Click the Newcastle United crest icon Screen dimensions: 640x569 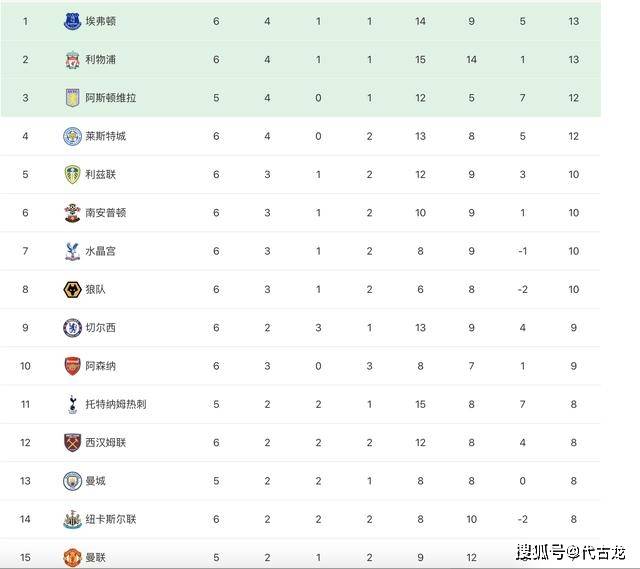click(73, 519)
